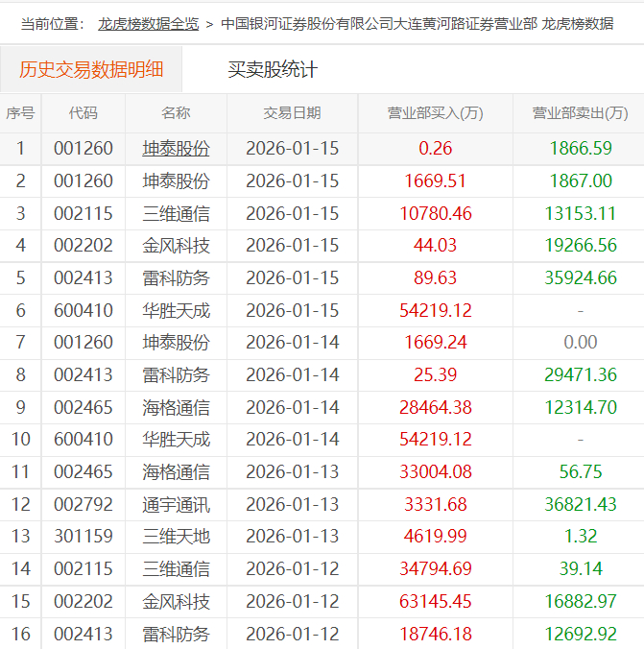Viewport: 644px width, 649px height.
Task: Open 坤泰股份 link in row 1
Action: coord(176,149)
